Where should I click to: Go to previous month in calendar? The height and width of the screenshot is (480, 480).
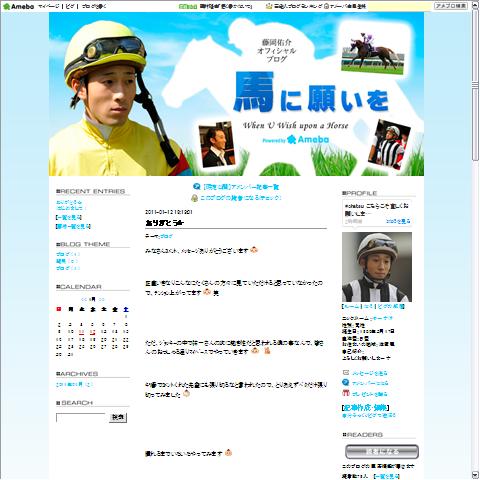click(x=84, y=299)
